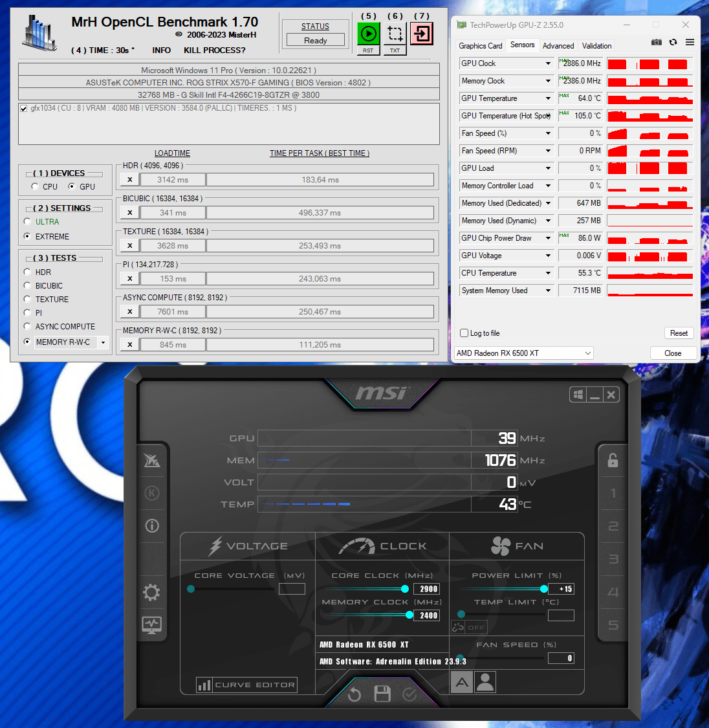Click KILL PROCESS? in MrH Benchmark
This screenshot has width=709, height=728.
click(x=214, y=50)
